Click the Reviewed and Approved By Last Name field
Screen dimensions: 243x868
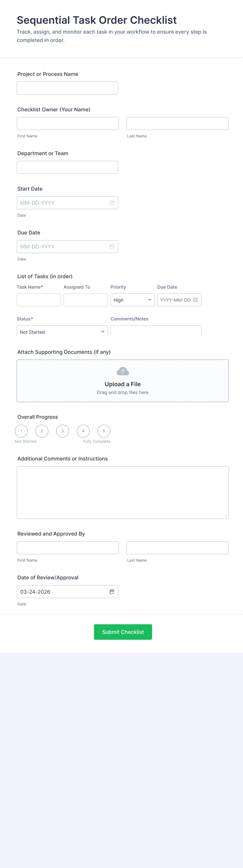(177, 548)
